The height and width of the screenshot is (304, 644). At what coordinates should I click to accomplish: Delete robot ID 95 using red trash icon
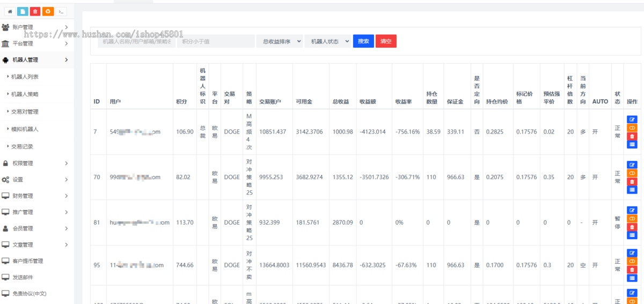click(x=632, y=269)
